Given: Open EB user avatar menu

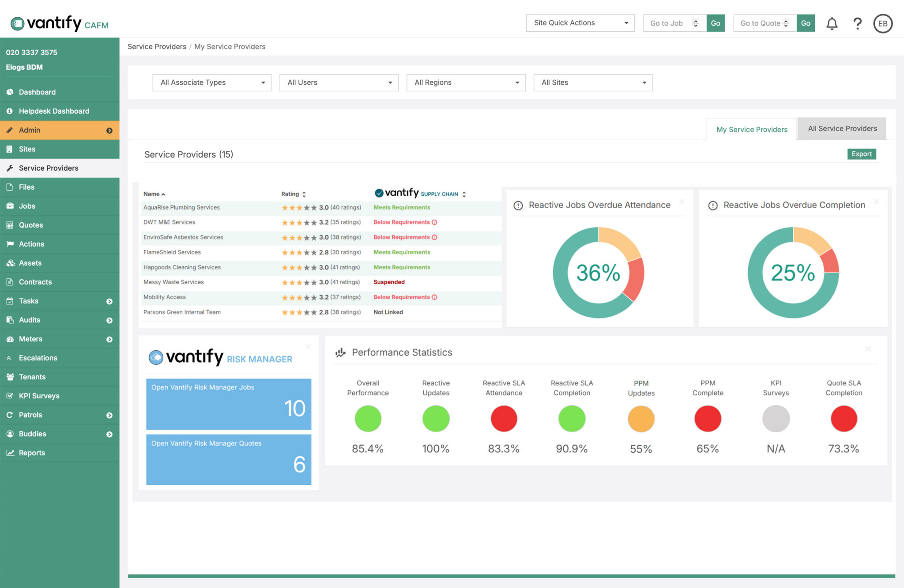Looking at the screenshot, I should point(883,23).
